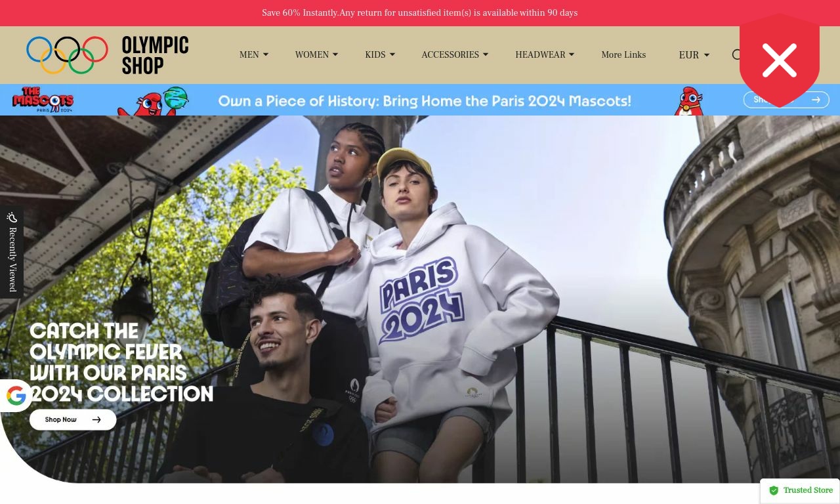This screenshot has height=504, width=840.
Task: Click the Shop Now hero button
Action: (x=73, y=420)
